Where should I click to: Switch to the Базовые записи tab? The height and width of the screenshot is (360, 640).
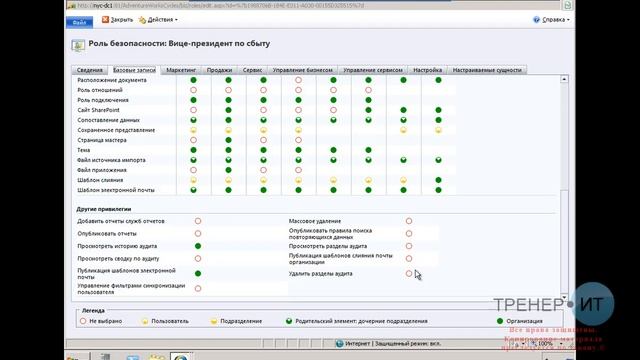pyautogui.click(x=134, y=70)
